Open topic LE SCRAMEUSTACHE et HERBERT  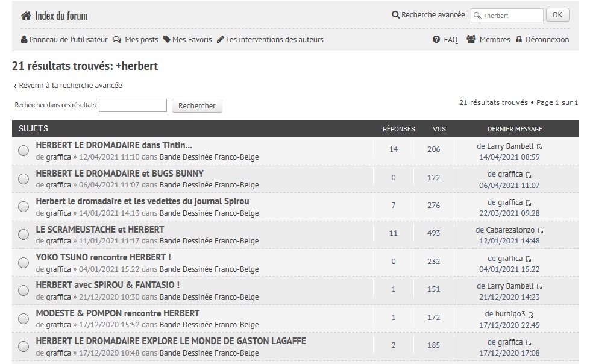pos(100,230)
